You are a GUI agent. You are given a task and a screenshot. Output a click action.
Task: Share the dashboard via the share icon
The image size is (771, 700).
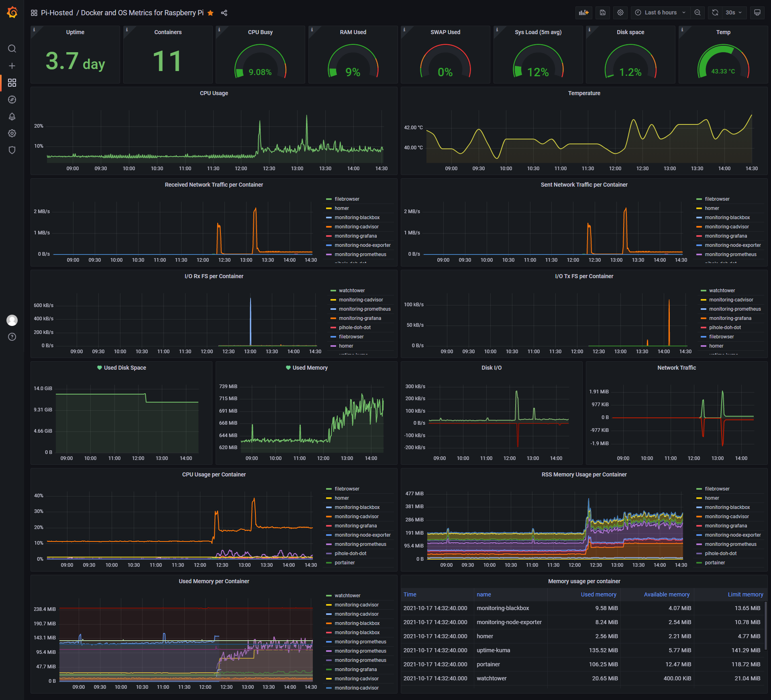(224, 13)
